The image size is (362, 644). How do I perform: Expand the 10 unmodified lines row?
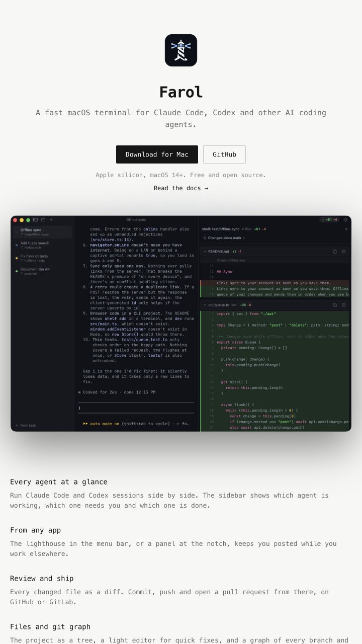pos(275,260)
